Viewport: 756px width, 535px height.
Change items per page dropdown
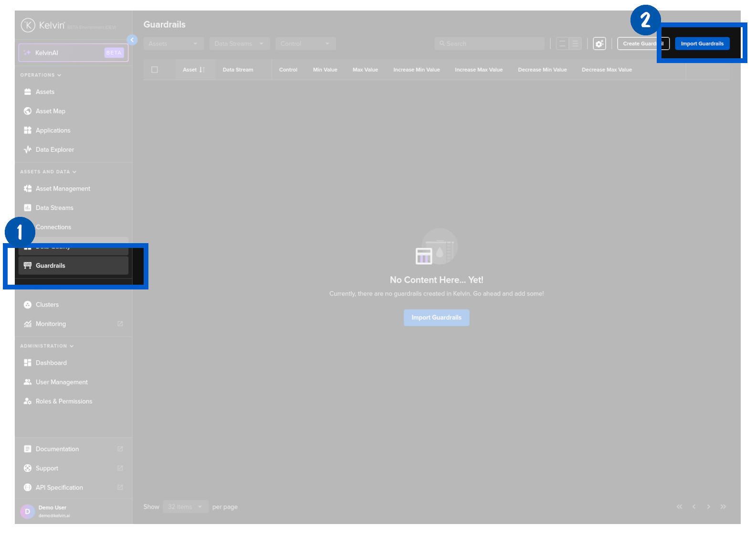click(186, 507)
